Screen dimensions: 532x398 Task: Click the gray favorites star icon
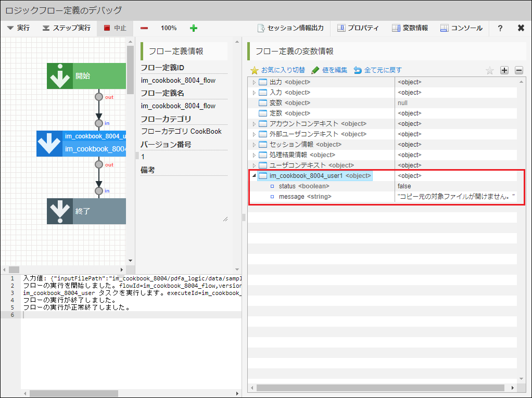coord(489,70)
